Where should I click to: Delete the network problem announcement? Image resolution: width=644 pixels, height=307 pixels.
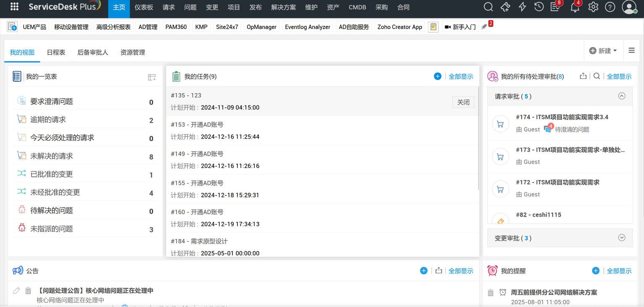[x=28, y=291]
